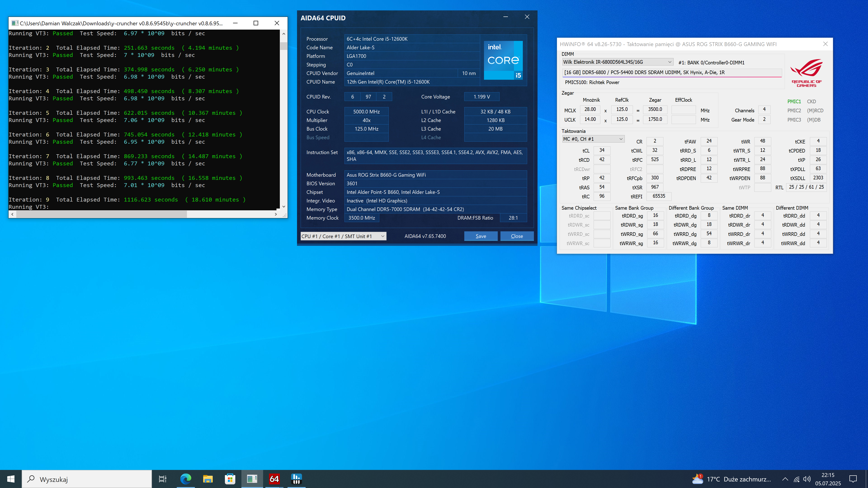Open File Explorer taskbar icon
The width and height of the screenshot is (868, 488).
pos(208,479)
